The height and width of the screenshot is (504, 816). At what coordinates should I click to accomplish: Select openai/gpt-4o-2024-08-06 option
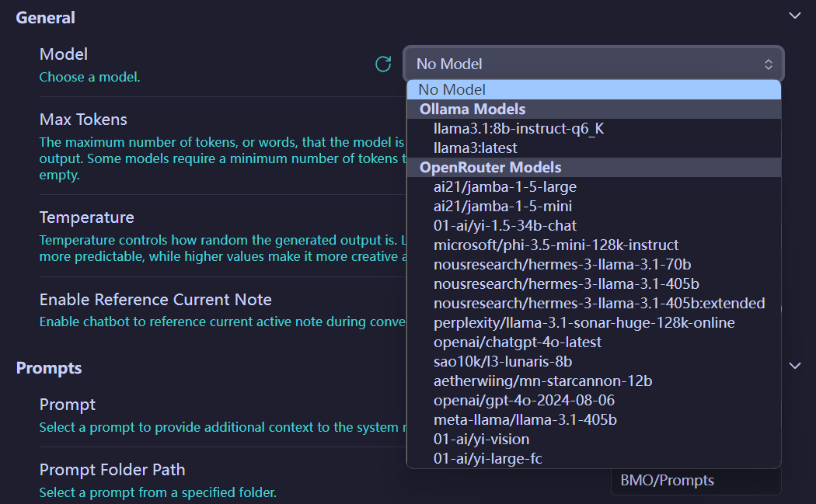click(524, 400)
